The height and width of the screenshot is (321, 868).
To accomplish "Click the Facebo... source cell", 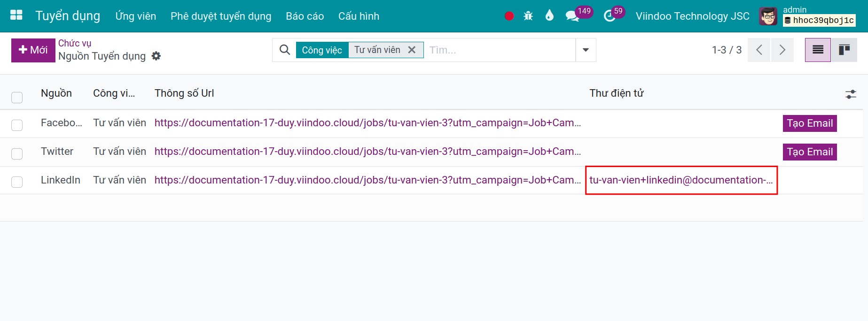I will pyautogui.click(x=62, y=123).
